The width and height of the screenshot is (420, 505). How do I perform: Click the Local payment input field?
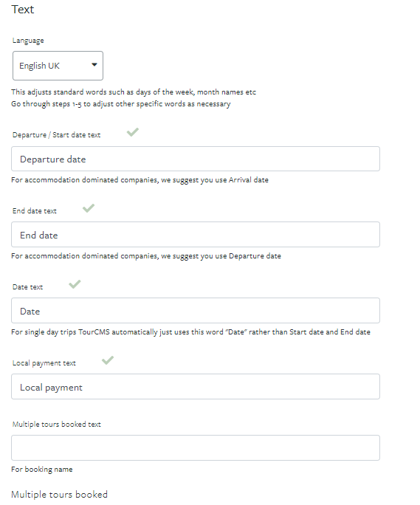tap(196, 386)
